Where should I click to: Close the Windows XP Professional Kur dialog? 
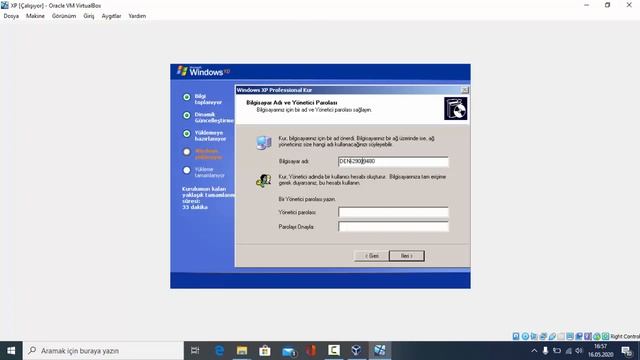(x=464, y=90)
